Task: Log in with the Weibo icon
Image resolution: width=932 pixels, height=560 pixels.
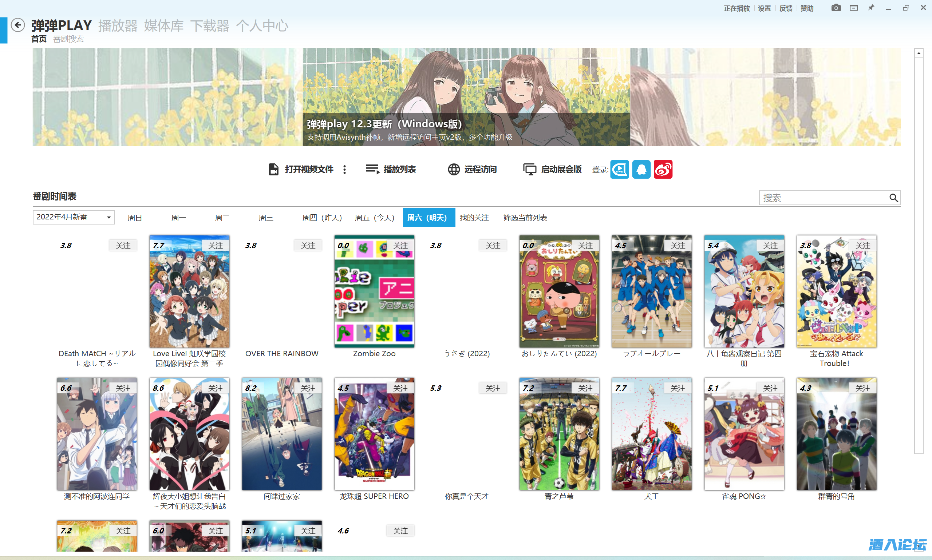Action: [663, 170]
